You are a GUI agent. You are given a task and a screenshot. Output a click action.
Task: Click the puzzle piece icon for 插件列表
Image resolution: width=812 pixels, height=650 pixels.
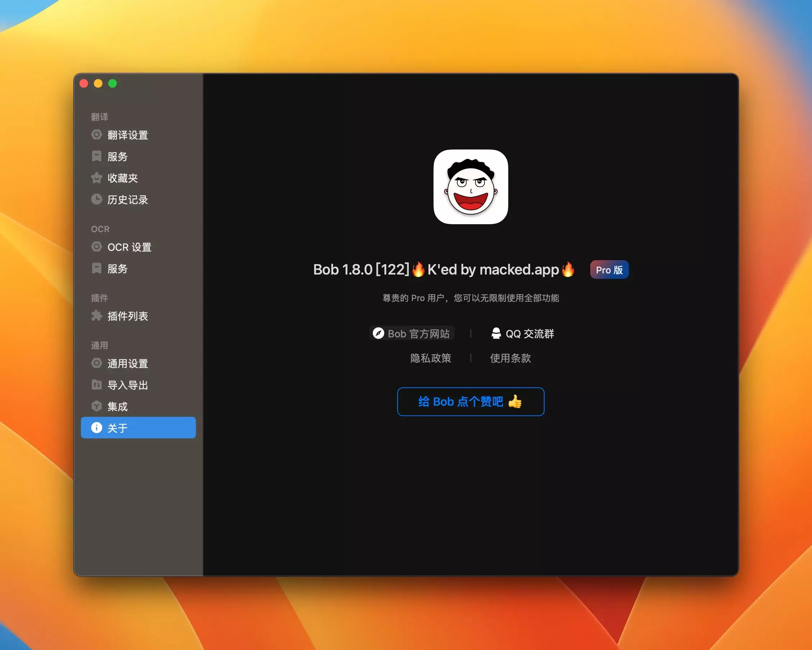96,316
